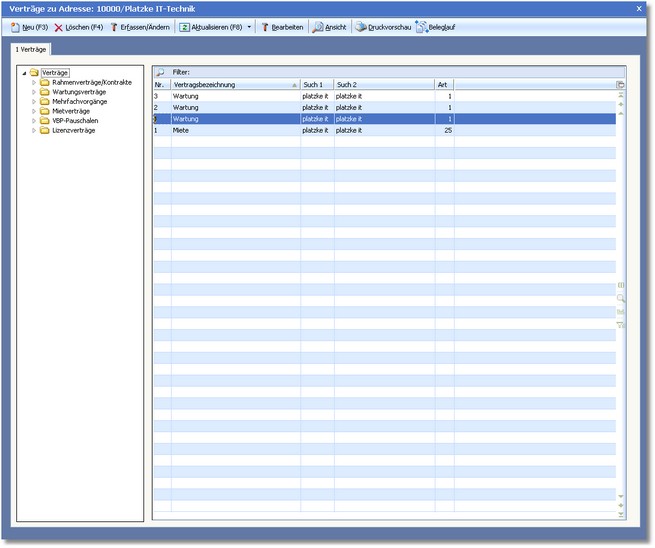Switch to the "1 Verträge" tab
This screenshot has height=548, width=655.
pos(31,48)
